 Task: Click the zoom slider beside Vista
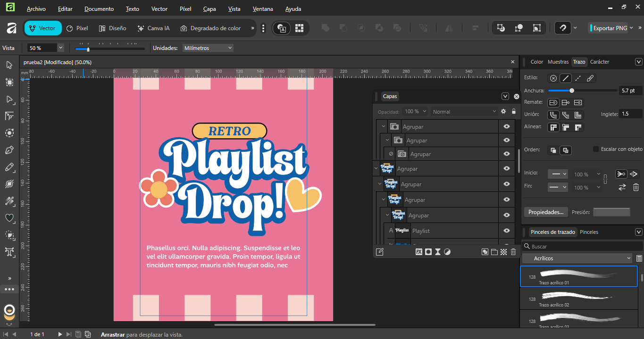[110, 48]
